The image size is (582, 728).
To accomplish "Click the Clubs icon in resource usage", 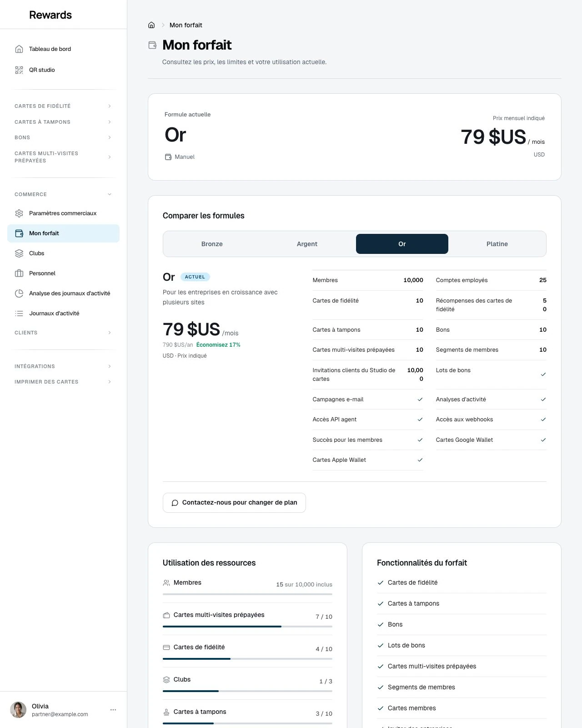I will [166, 680].
